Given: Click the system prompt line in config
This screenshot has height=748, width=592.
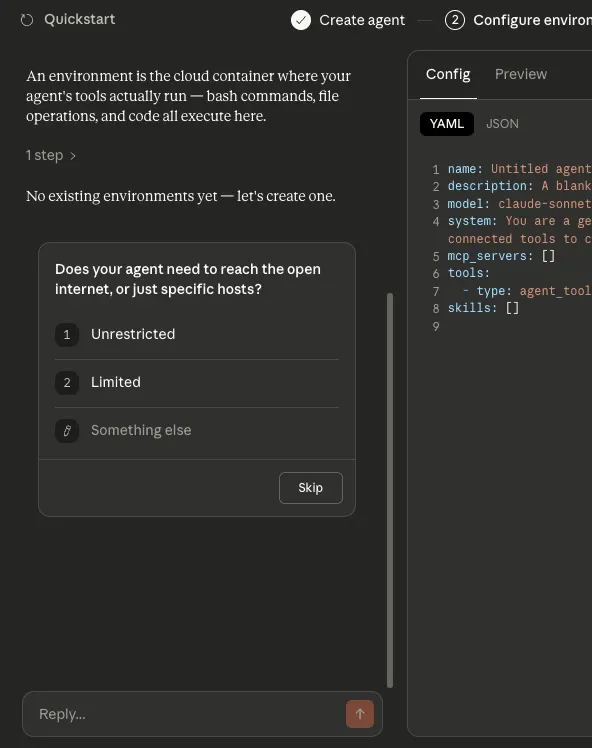Looking at the screenshot, I should point(519,230).
